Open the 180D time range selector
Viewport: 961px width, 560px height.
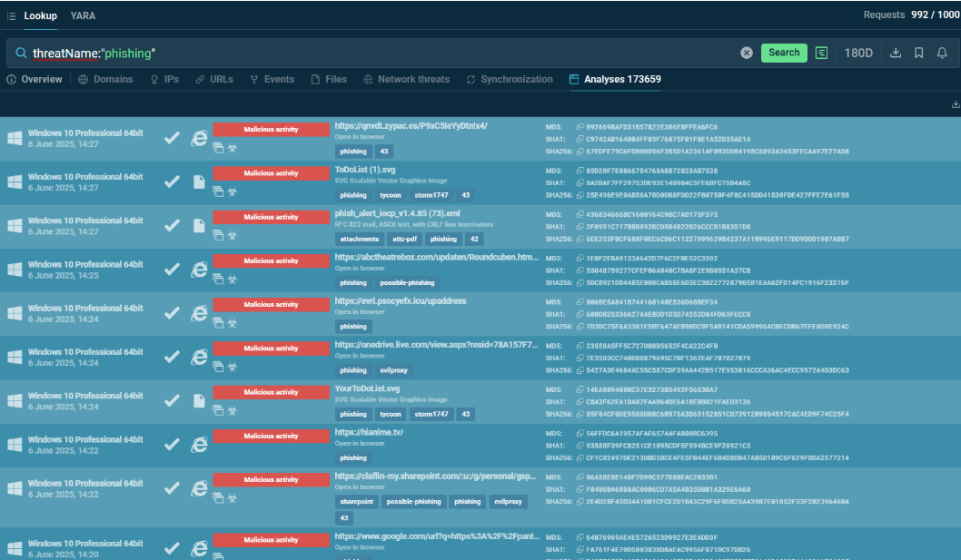click(858, 54)
